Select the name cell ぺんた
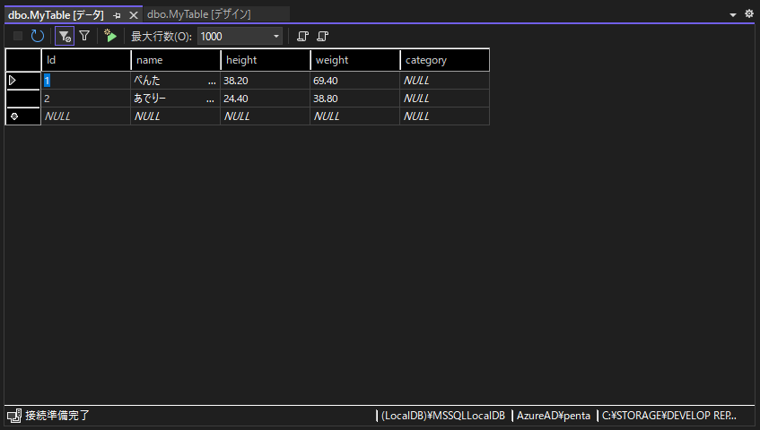760x430 pixels. click(175, 80)
